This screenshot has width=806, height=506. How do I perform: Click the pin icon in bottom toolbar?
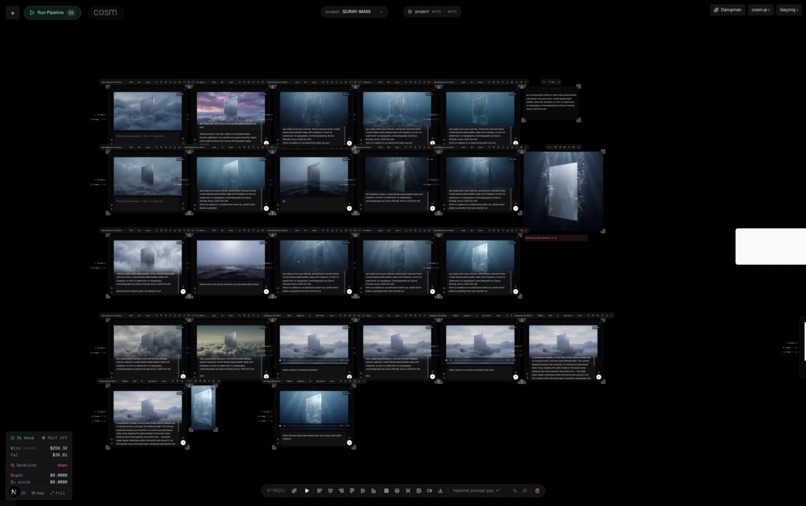pos(294,491)
